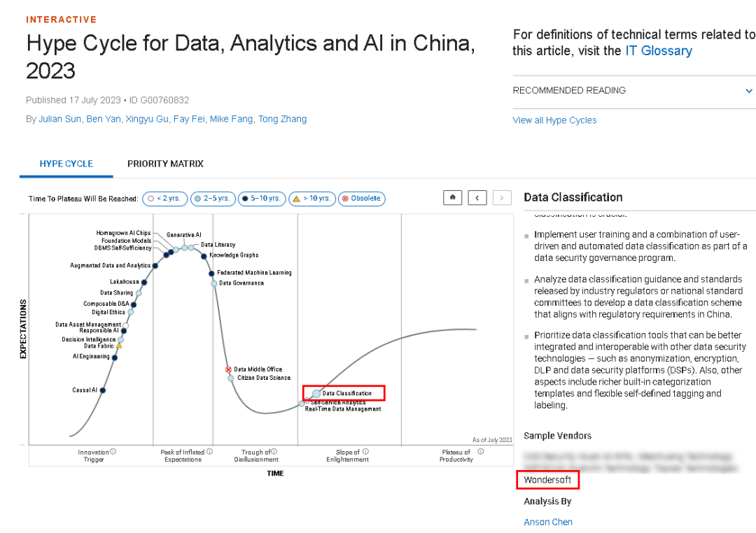Viewport: 756px width, 533px height.
Task: Toggle the '< 2 yrs.' filter
Action: pyautogui.click(x=165, y=199)
